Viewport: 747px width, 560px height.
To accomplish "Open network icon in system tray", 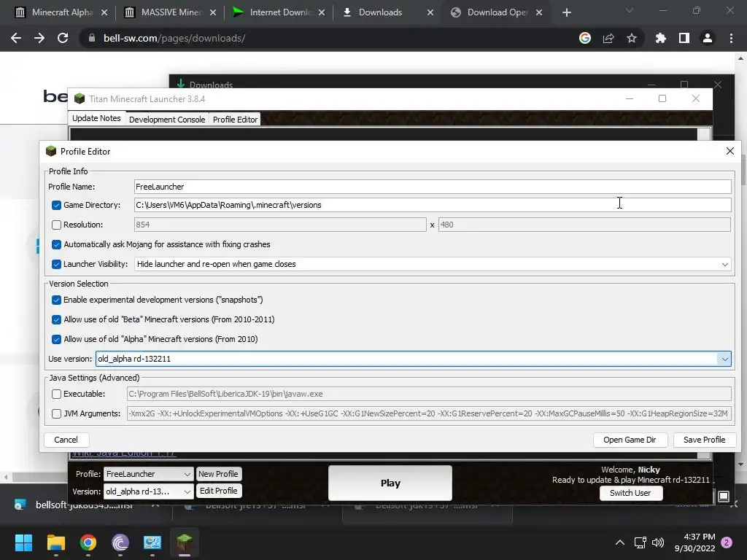I will coord(640,542).
